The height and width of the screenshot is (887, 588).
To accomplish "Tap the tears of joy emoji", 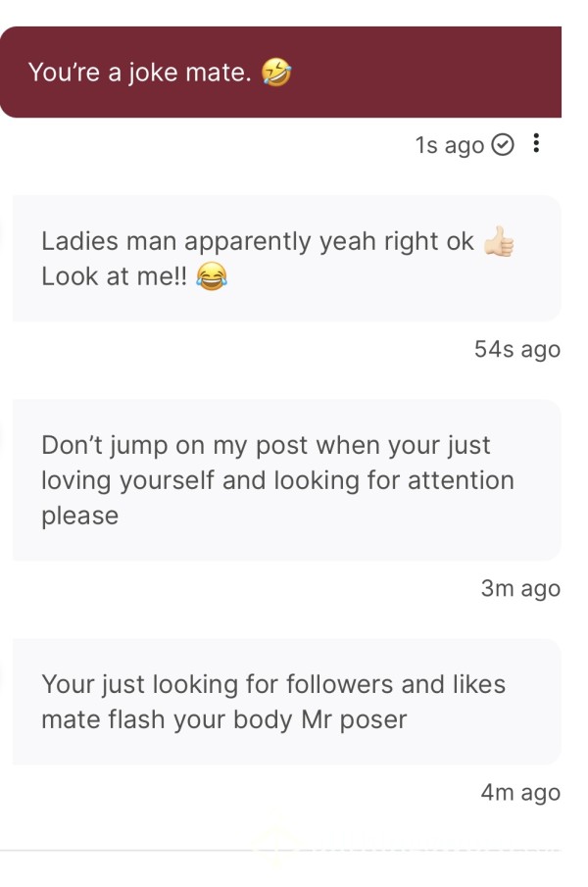I will click(212, 276).
